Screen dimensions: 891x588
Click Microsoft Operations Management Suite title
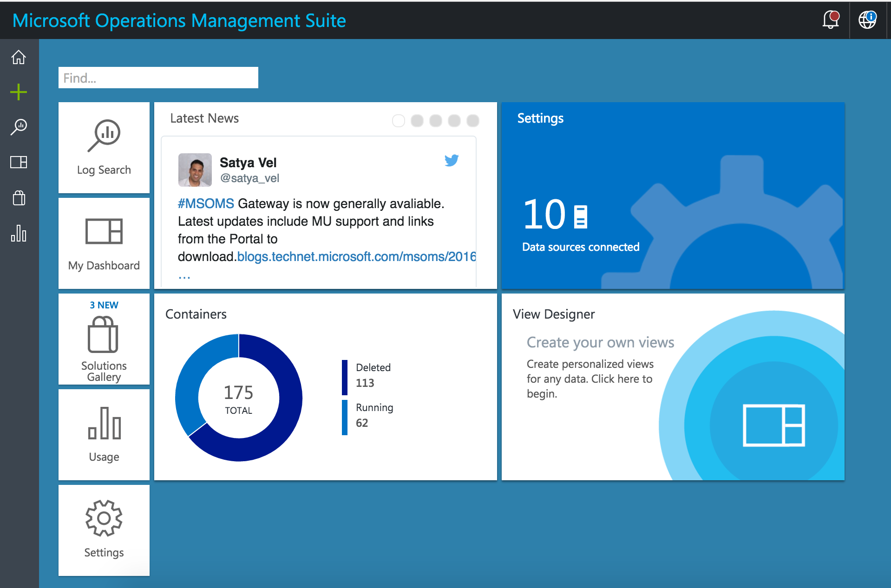179,20
